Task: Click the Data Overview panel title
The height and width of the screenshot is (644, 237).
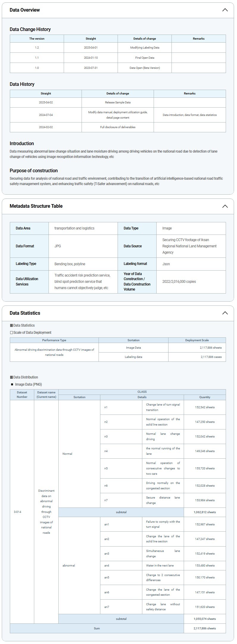Action: [x=25, y=10]
